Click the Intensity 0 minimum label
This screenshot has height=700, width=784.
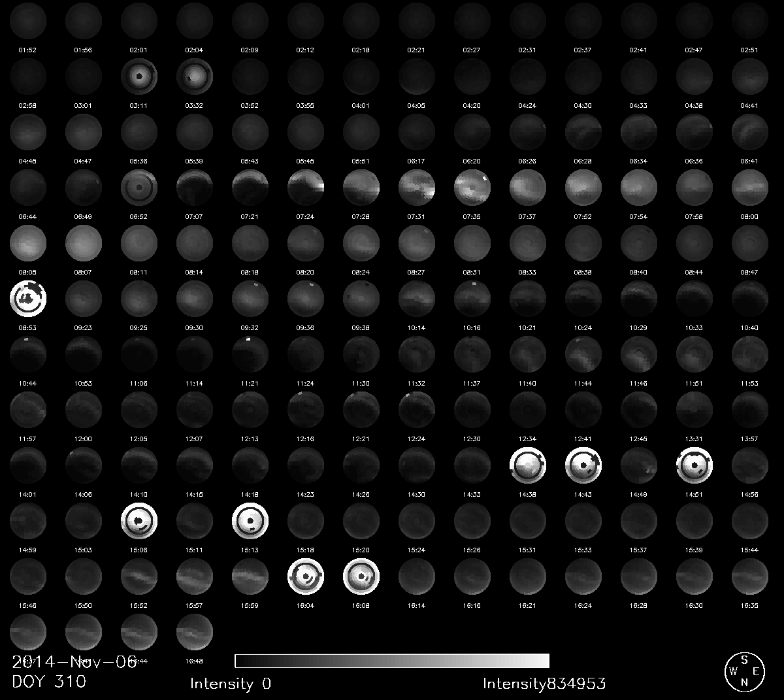tap(230, 684)
